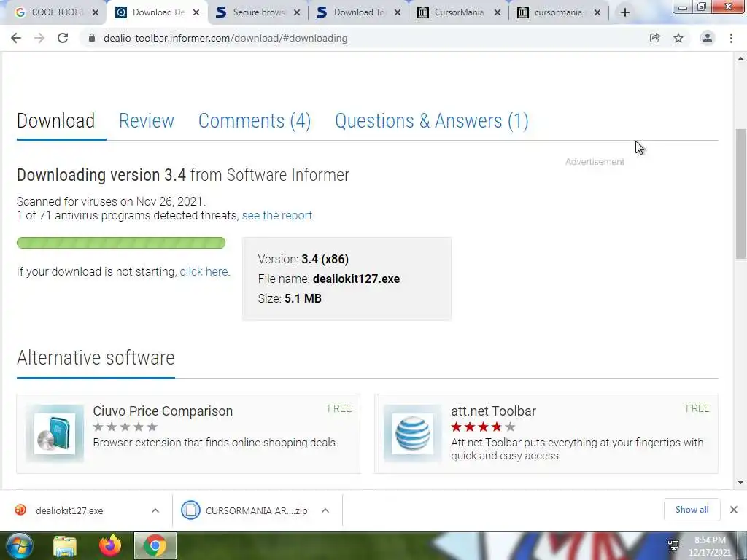
Task: Expand options for CURSORMANIA zip download
Action: 325,510
